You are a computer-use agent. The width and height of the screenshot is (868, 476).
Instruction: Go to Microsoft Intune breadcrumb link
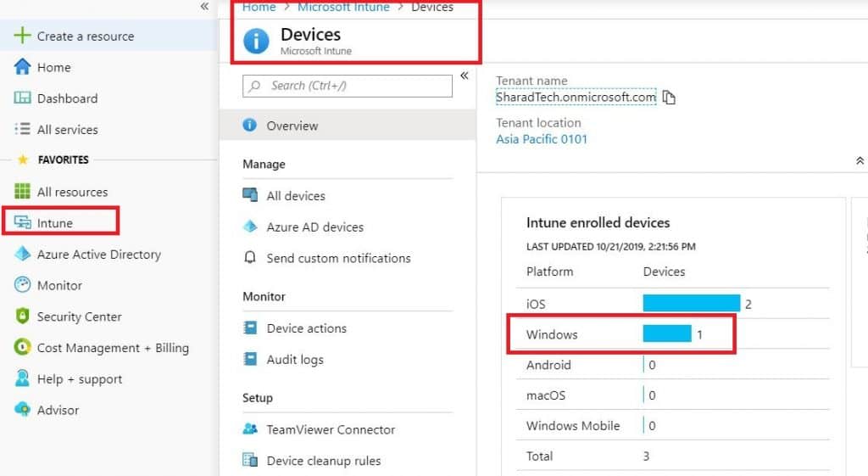pos(343,7)
